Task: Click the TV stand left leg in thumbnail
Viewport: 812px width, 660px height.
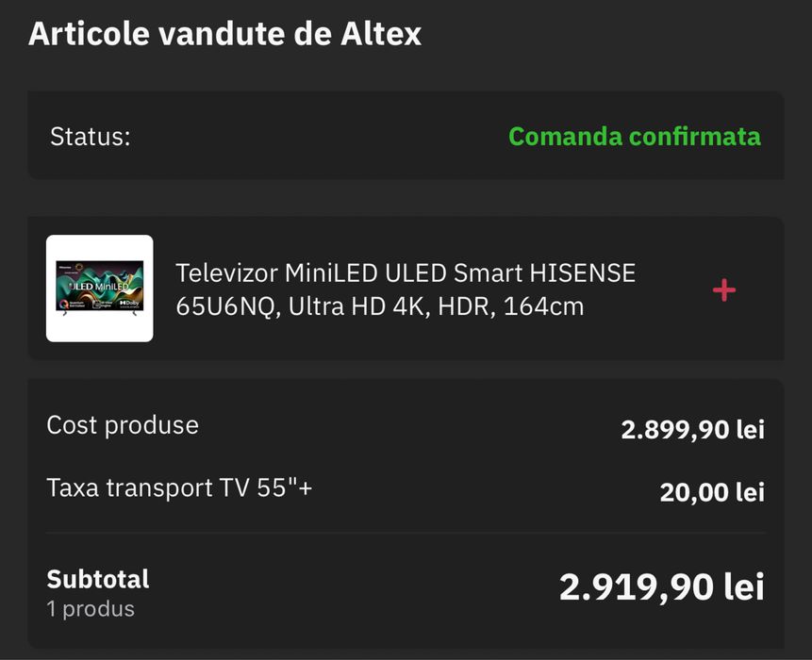Action: click(64, 313)
